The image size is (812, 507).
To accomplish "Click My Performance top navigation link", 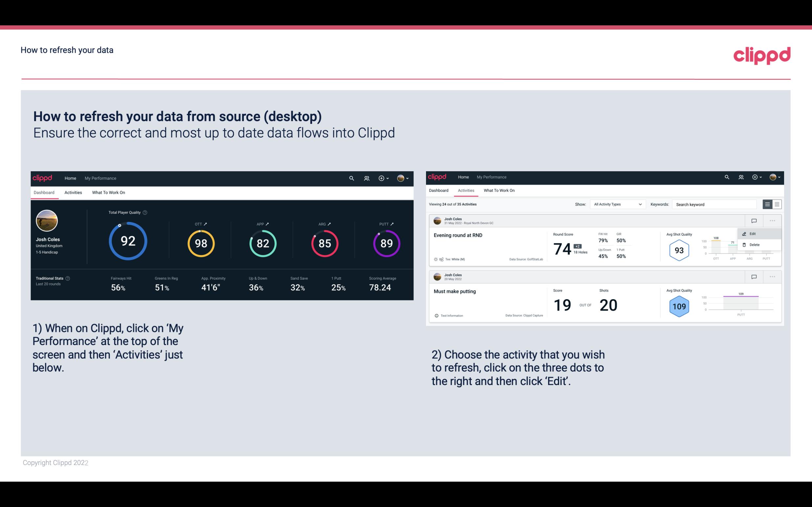I will click(100, 177).
